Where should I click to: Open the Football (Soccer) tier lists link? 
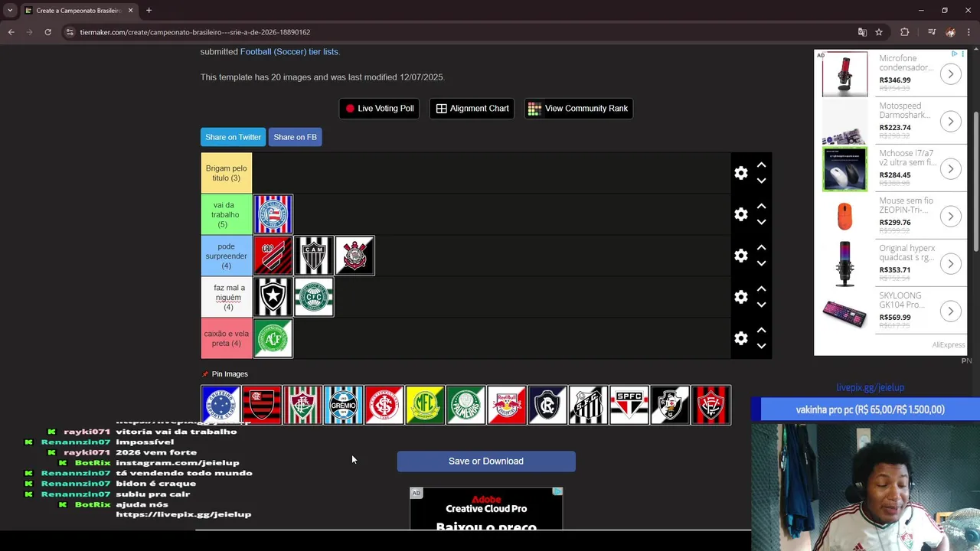(x=289, y=52)
